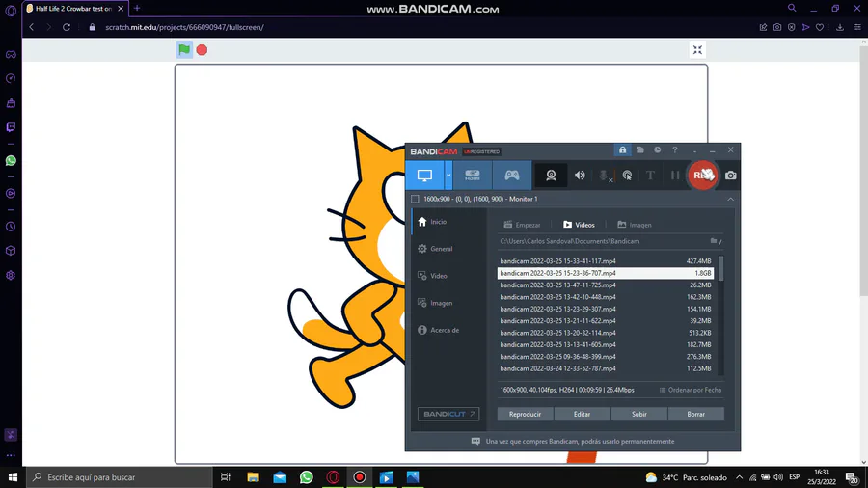Select HDMI device recording mode
This screenshot has height=488, width=868.
[473, 176]
